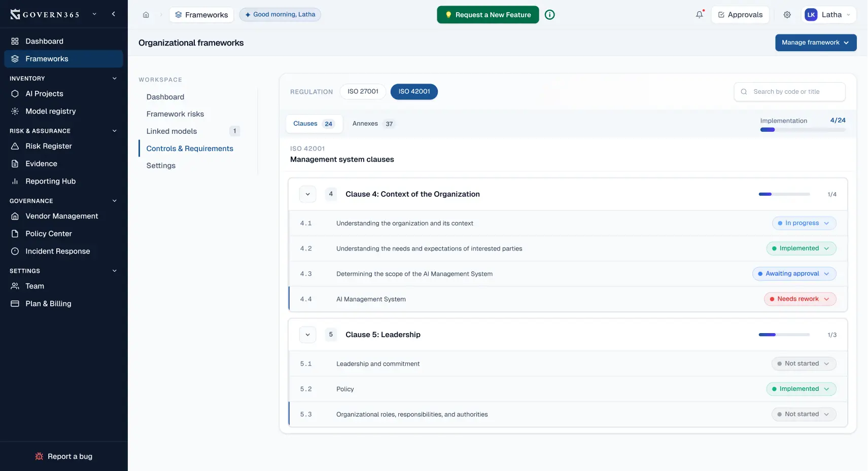Open the Approvals button
868x471 pixels.
pos(740,15)
